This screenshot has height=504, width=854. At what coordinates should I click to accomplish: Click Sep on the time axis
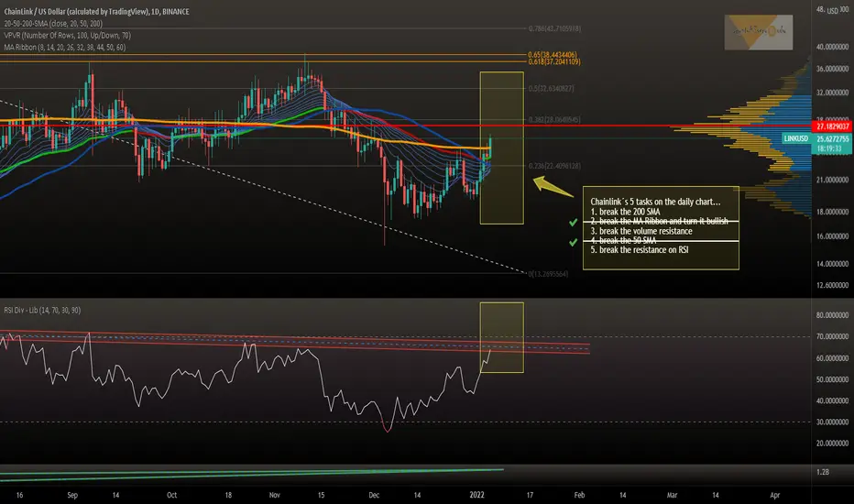(72, 495)
